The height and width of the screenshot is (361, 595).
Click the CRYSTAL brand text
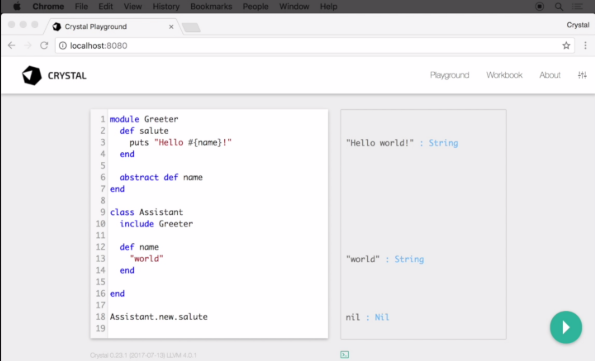(67, 76)
